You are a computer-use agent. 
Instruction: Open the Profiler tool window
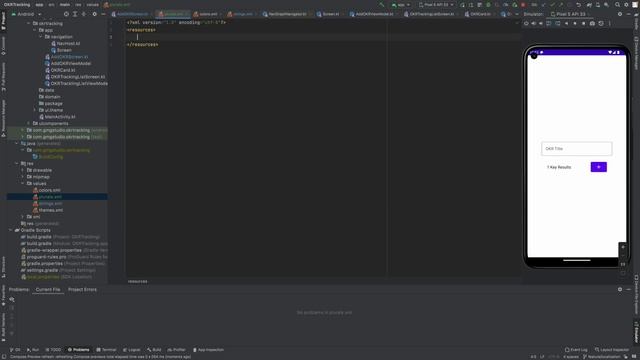[x=176, y=350]
